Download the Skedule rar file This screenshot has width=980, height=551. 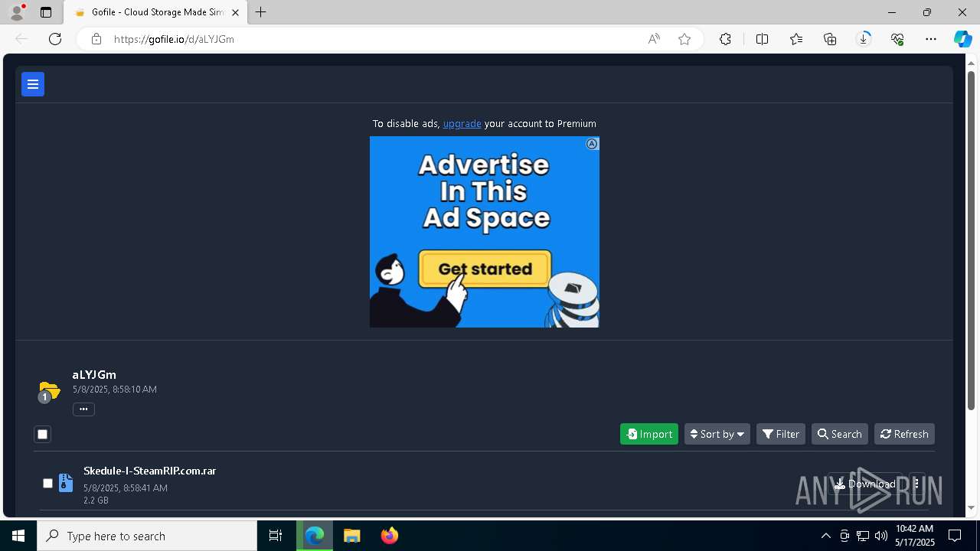pyautogui.click(x=865, y=484)
